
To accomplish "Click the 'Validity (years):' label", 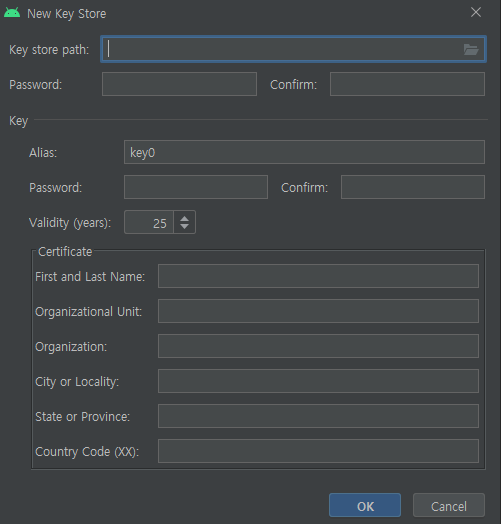I will tap(70, 223).
